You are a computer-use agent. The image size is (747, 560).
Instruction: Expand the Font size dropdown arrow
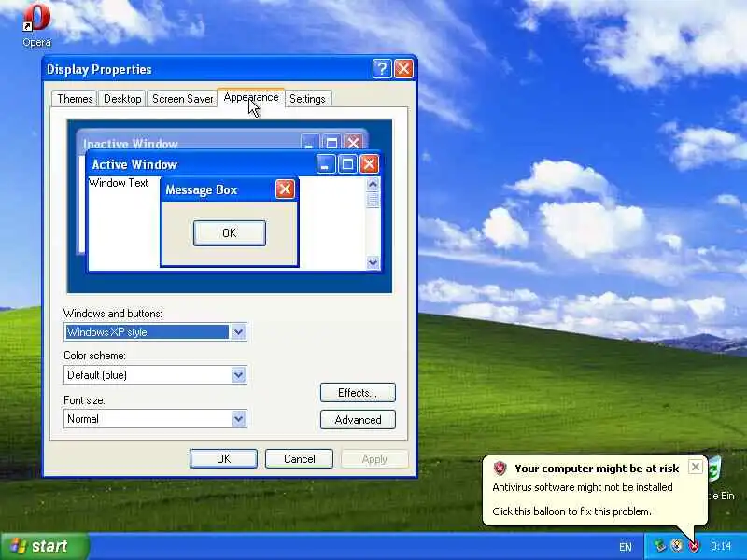[x=238, y=419]
